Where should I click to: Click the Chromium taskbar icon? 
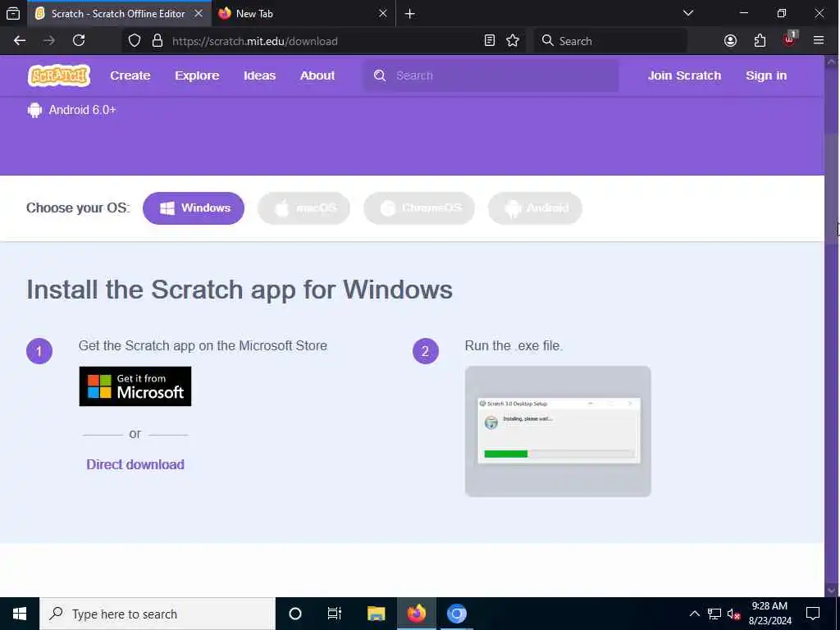coord(456,614)
